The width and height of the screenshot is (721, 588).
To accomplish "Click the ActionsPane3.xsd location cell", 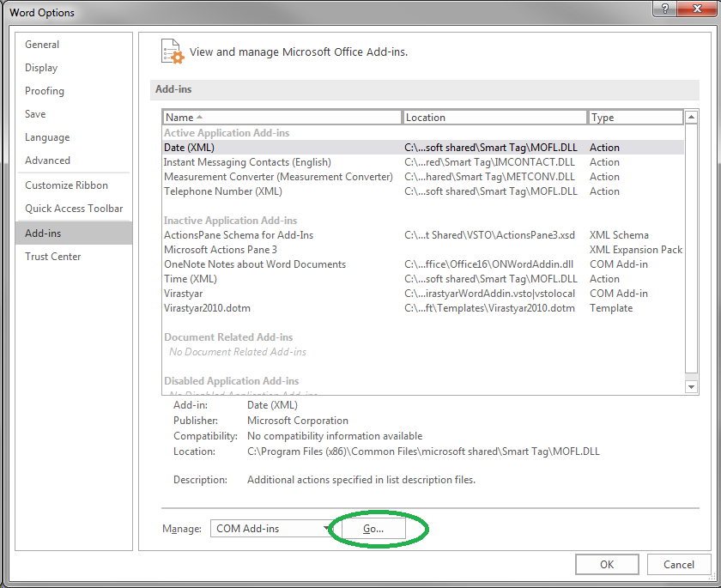I will coord(490,235).
